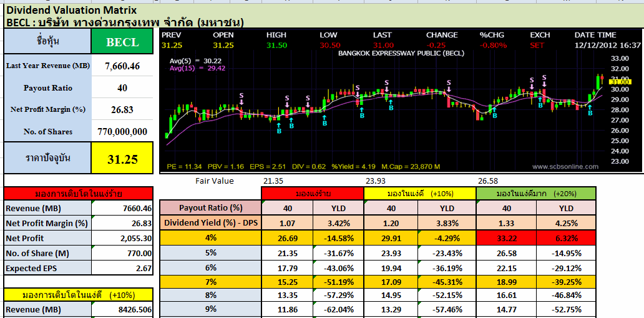Image resolution: width=644 pixels, height=318 pixels.
Task: Click the yellow current price cell 31.25
Action: tap(122, 159)
